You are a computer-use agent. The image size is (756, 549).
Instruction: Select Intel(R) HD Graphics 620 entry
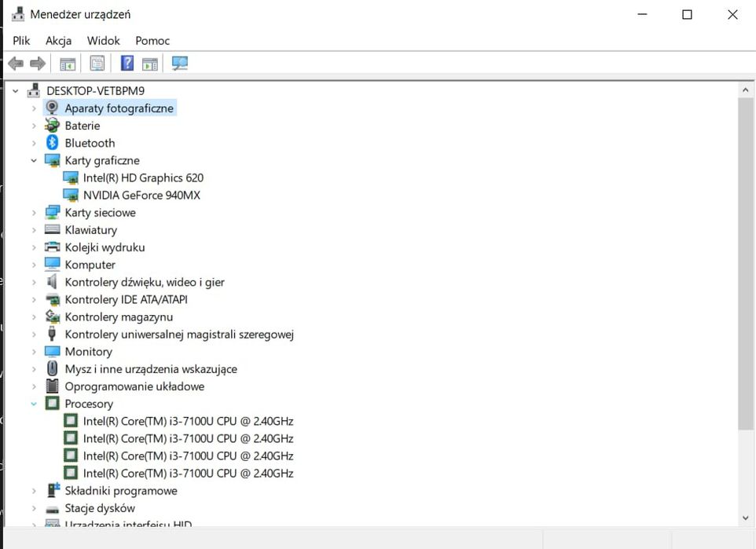(x=143, y=178)
